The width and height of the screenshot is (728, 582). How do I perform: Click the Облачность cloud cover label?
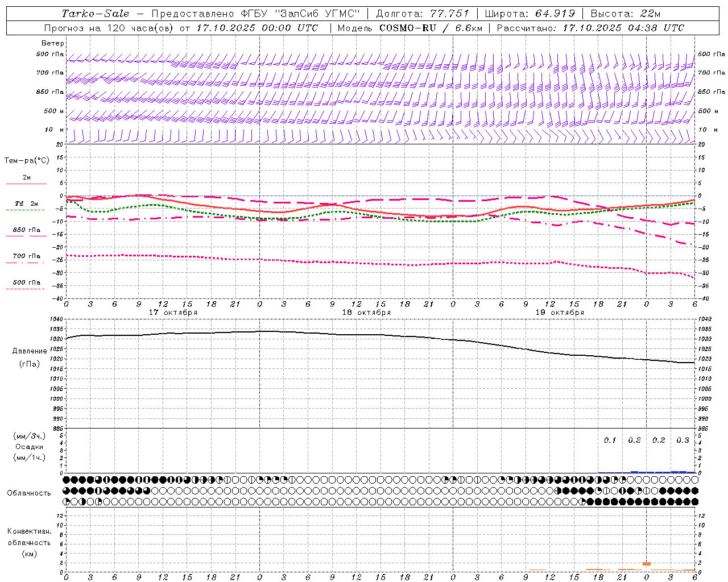pyautogui.click(x=29, y=493)
